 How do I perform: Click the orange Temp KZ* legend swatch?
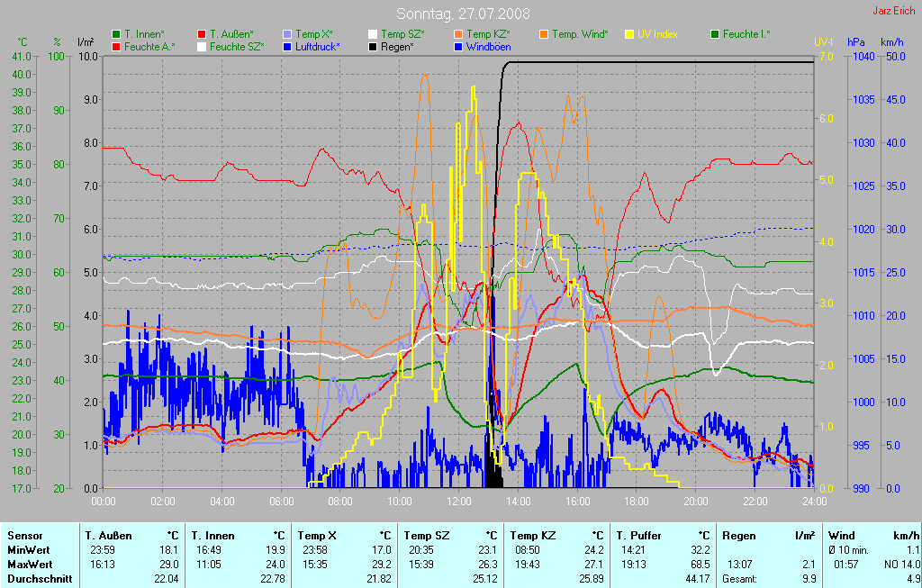458,35
